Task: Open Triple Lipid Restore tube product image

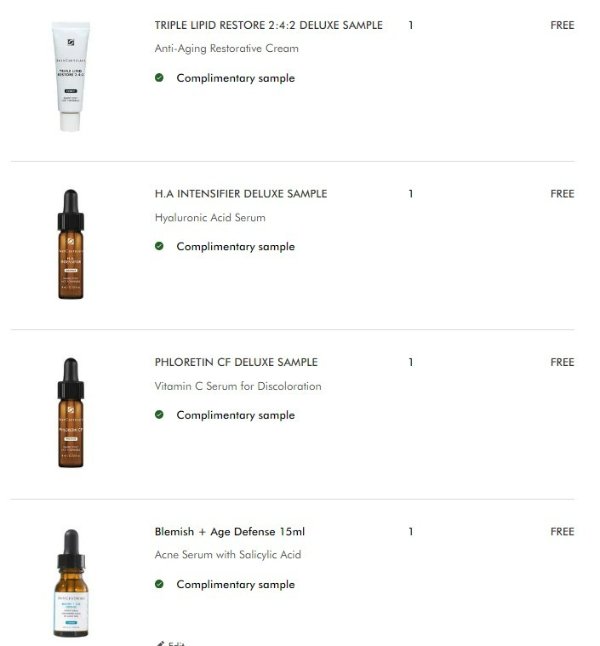Action: [70, 77]
